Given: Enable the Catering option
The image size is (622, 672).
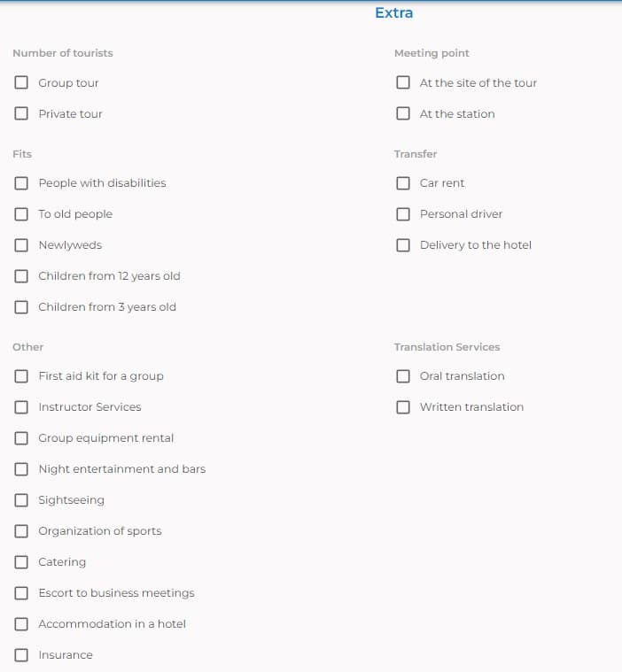Looking at the screenshot, I should coord(21,562).
